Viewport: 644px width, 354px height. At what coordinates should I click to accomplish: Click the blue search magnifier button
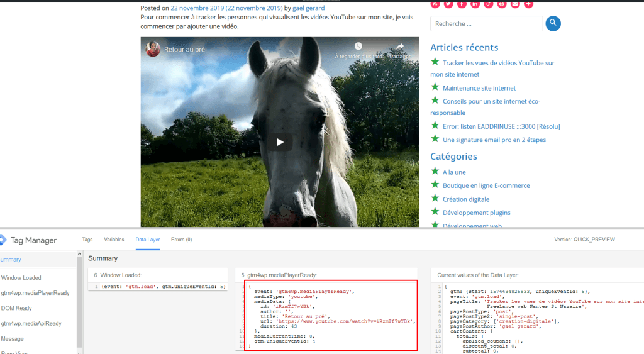click(x=553, y=24)
